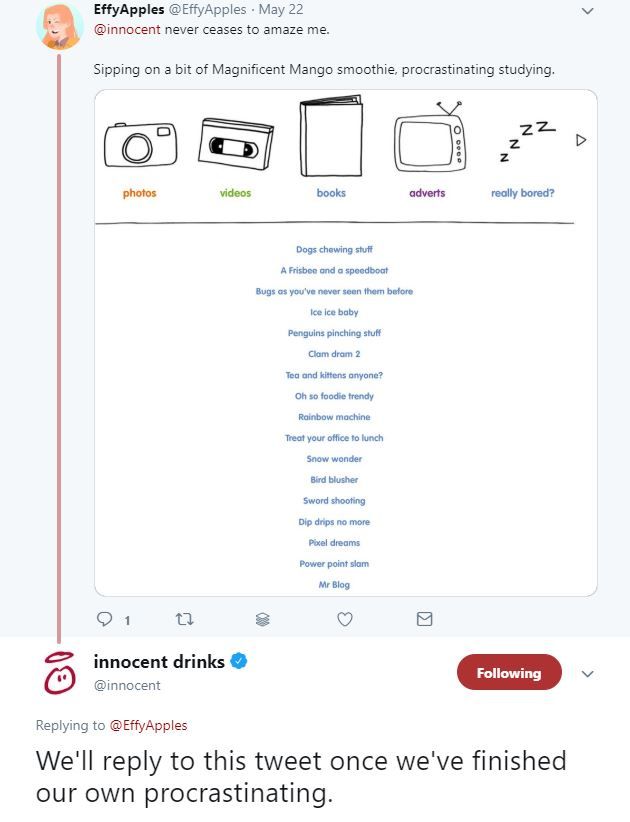Click the camera photos icon

point(140,145)
